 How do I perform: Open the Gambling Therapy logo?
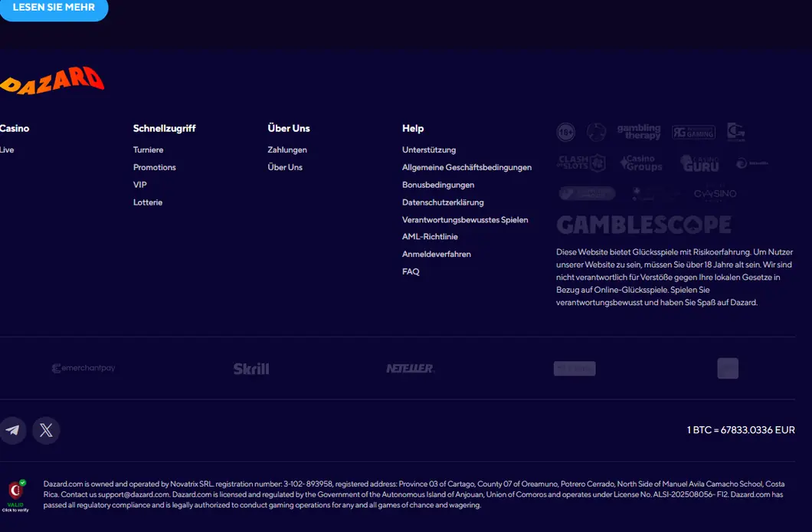click(639, 132)
